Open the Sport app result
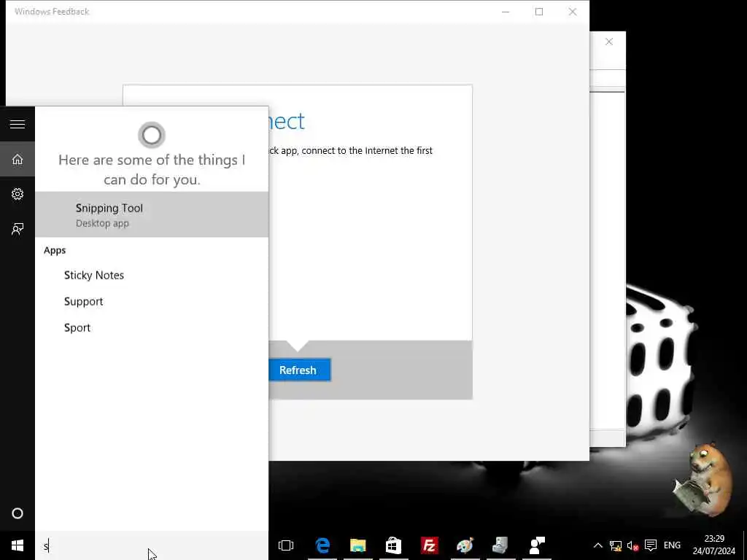This screenshot has width=747, height=560. (152, 327)
